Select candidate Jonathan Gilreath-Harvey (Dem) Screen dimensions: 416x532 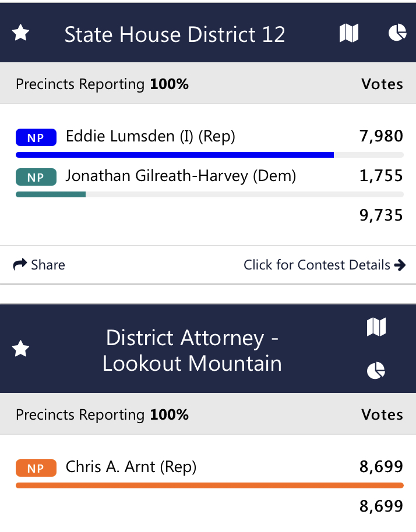(x=181, y=176)
